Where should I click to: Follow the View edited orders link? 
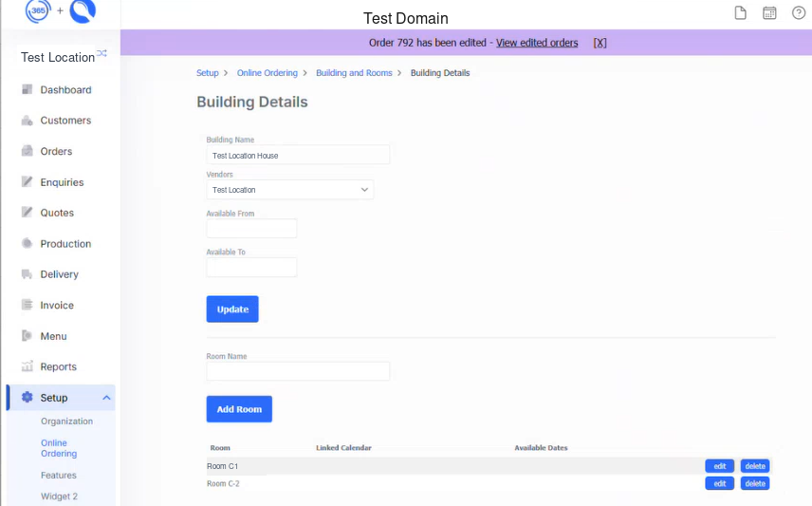(537, 43)
